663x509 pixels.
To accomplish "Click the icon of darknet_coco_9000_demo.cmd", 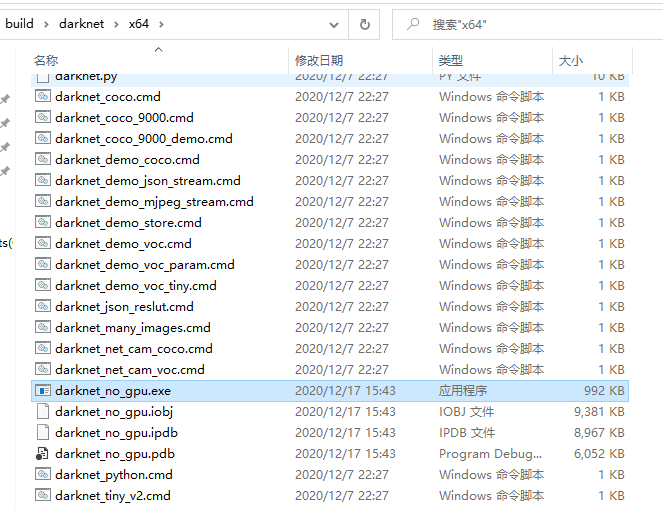I will coord(43,138).
